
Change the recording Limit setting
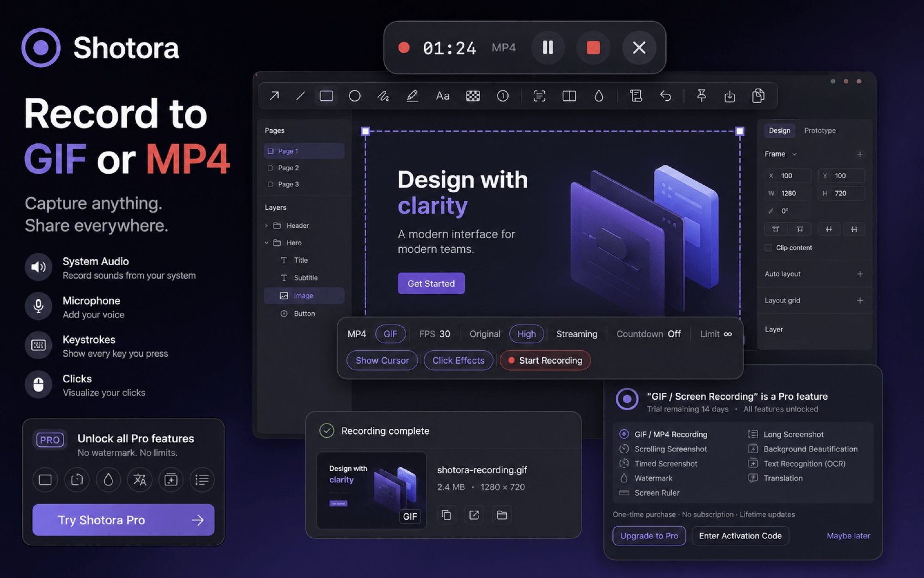click(716, 334)
